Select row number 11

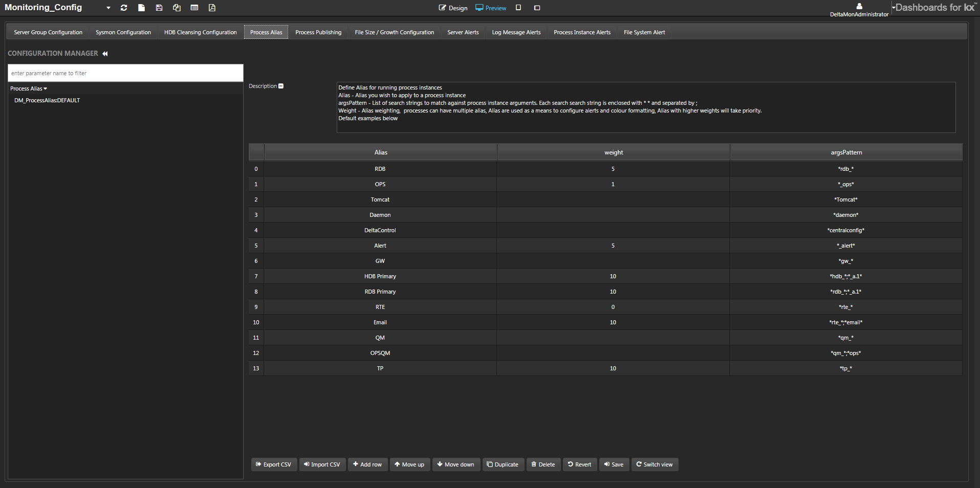[256, 338]
